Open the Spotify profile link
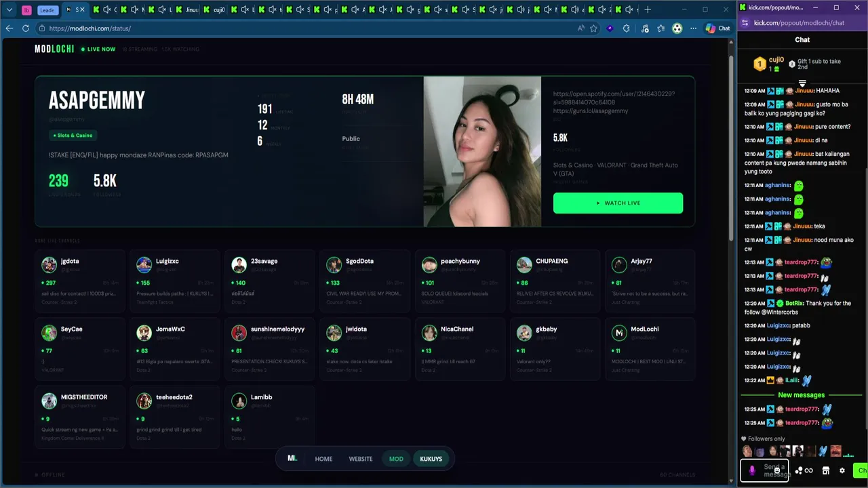Viewport: 868px width, 488px height. pos(614,98)
